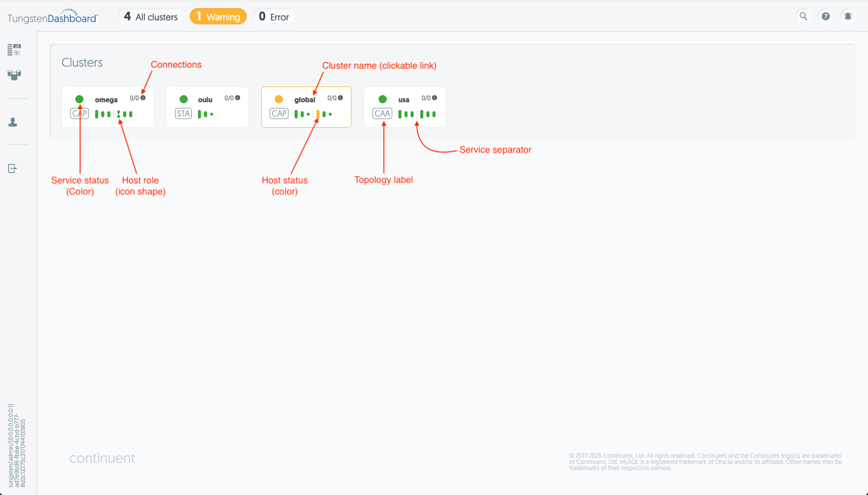The height and width of the screenshot is (495, 868).
Task: Click the orange host icon in global
Action: (x=318, y=114)
